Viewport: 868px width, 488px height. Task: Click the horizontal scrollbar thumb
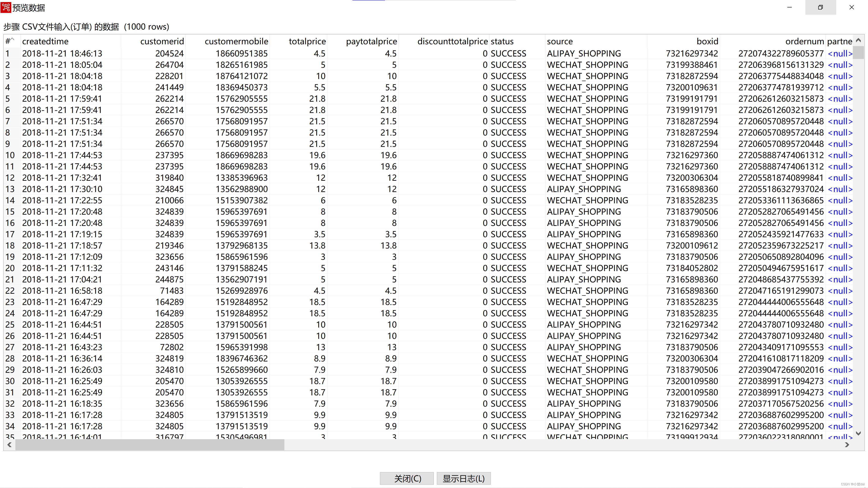[x=150, y=445]
